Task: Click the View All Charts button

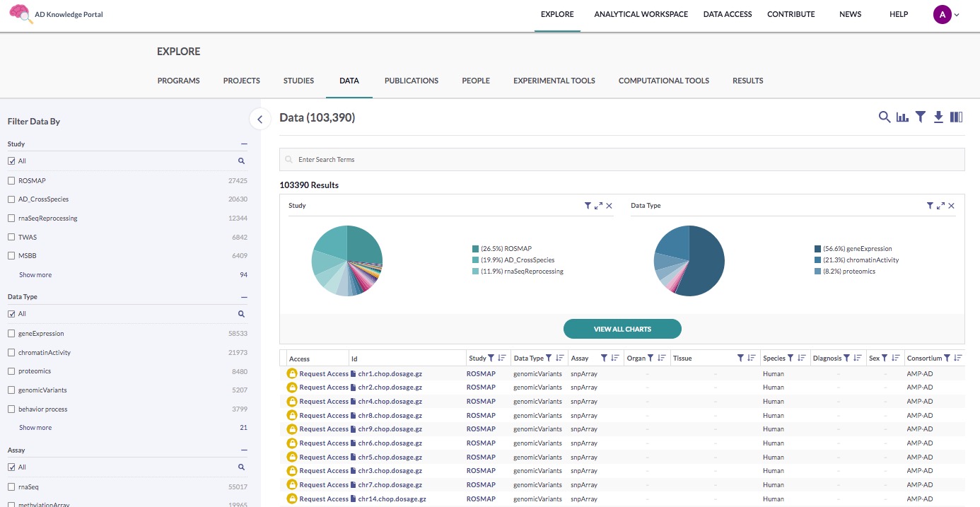Action: 622,329
